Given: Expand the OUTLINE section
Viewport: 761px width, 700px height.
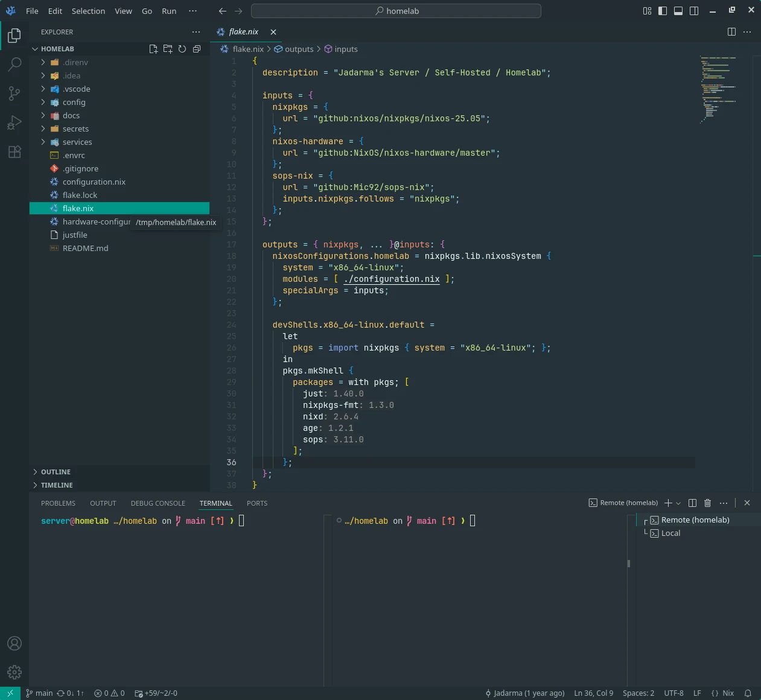Looking at the screenshot, I should pyautogui.click(x=56, y=472).
